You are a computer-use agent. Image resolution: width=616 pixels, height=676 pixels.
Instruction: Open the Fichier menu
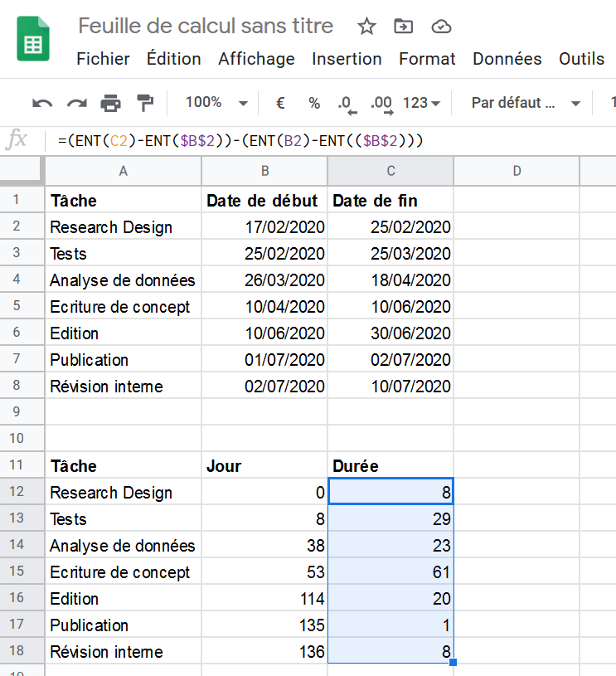click(103, 59)
